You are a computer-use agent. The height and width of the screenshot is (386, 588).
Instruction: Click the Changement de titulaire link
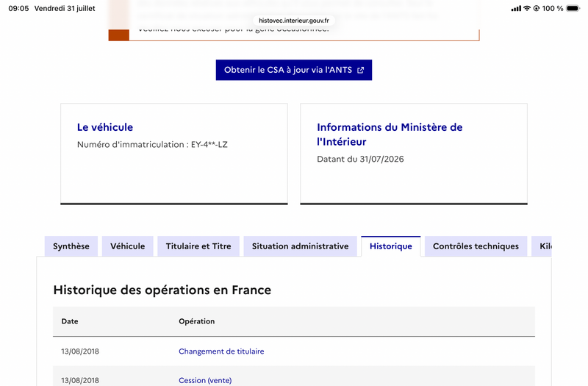click(x=221, y=351)
